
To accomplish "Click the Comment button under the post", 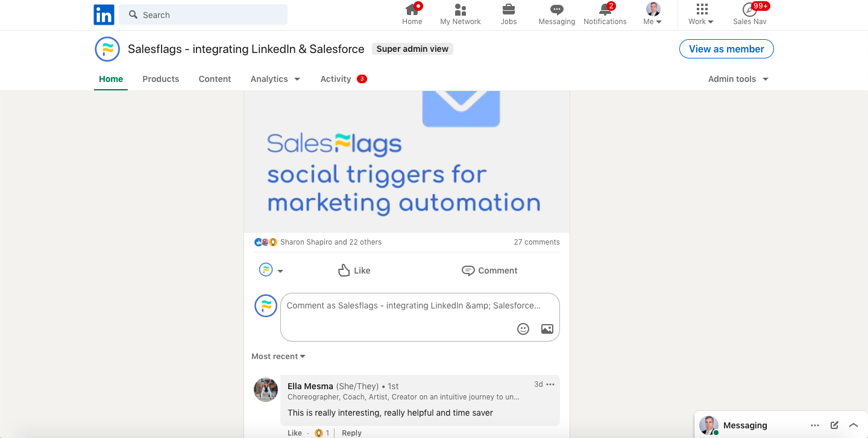I will [x=489, y=271].
